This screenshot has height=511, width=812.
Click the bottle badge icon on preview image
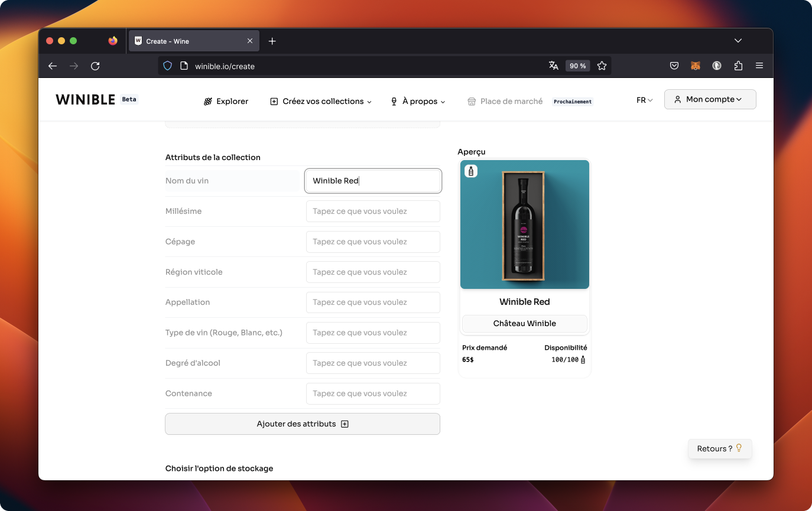tap(471, 171)
